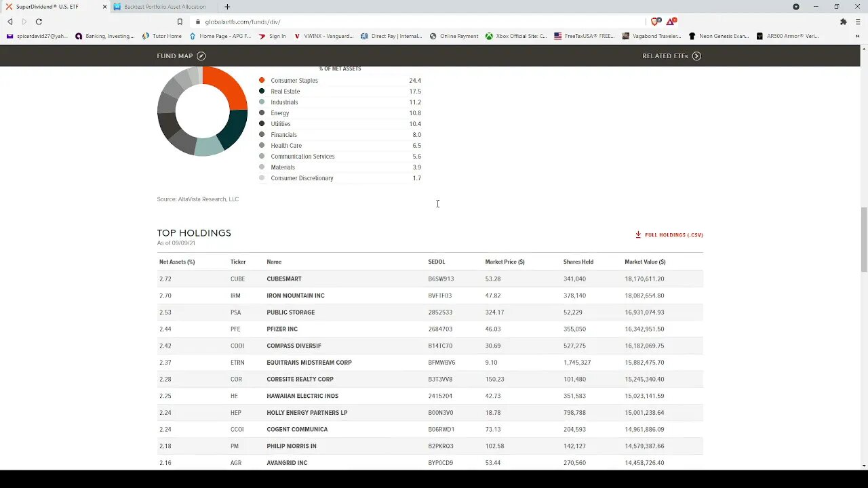Screen dimensions: 868x488
Task: Close the SuperDividend U.S. ETF tab
Action: pos(104,7)
